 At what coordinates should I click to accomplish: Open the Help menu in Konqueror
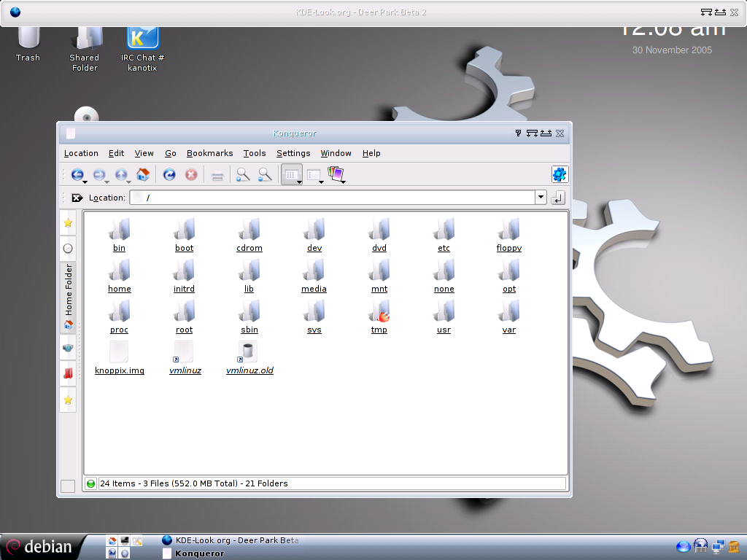pyautogui.click(x=371, y=153)
